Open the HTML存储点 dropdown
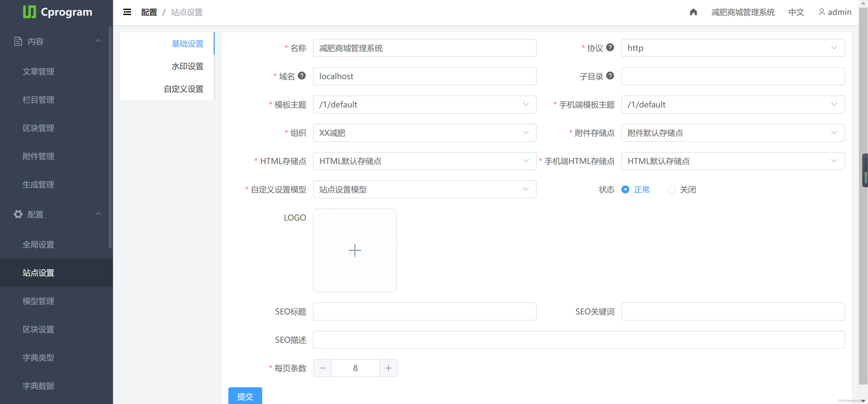 (x=425, y=161)
